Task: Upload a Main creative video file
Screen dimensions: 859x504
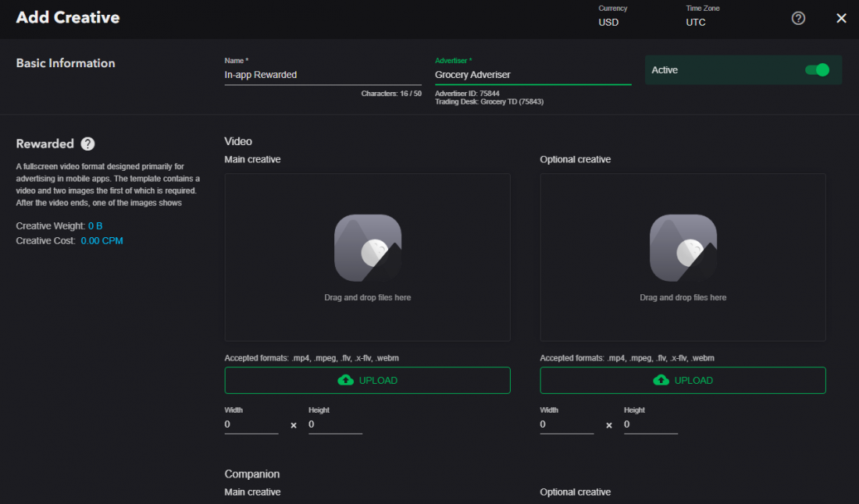Action: click(368, 380)
